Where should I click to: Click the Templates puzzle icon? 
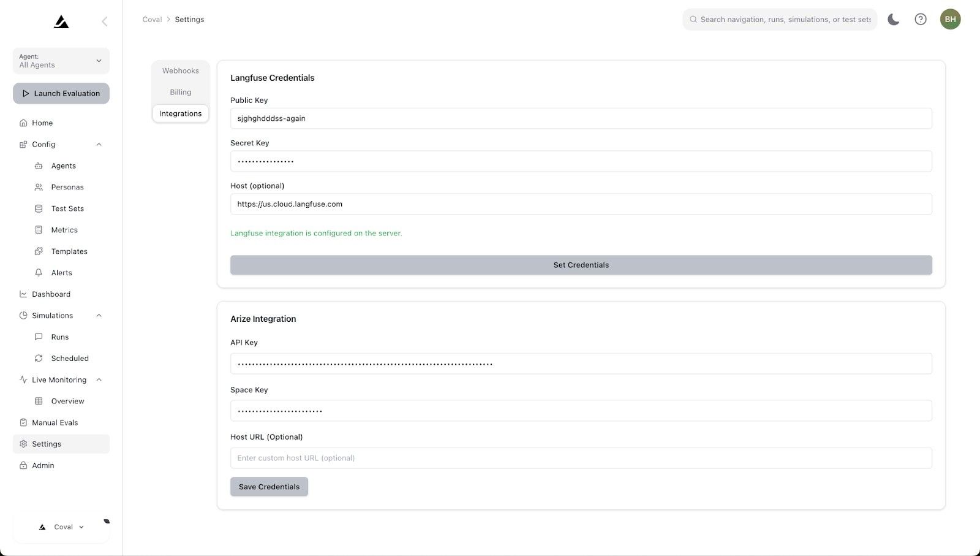[39, 252]
